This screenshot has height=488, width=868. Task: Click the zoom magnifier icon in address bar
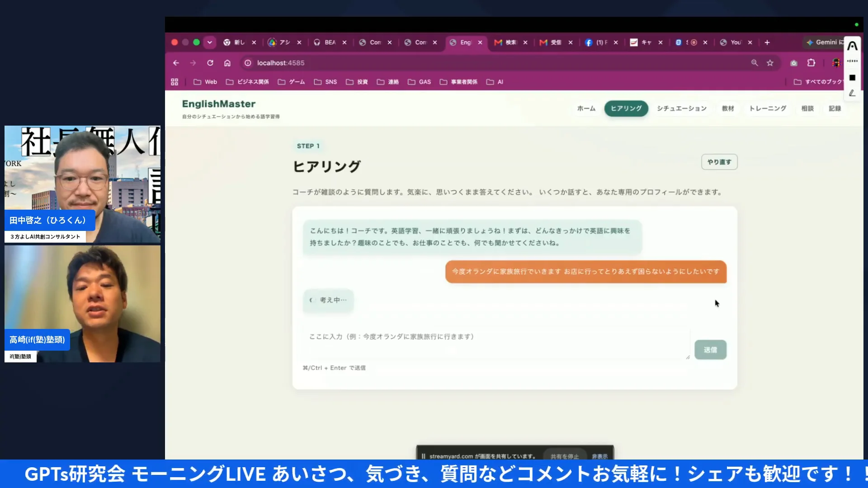click(755, 63)
